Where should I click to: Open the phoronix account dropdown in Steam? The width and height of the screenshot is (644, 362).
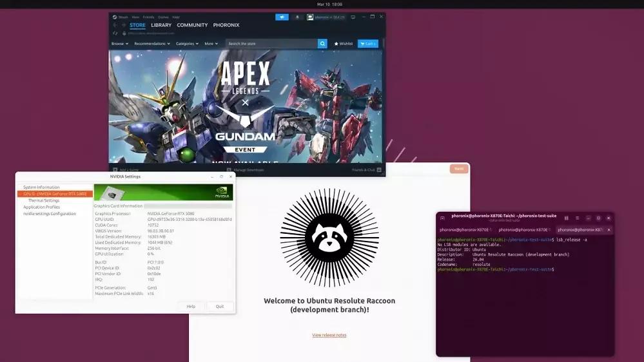click(x=330, y=17)
